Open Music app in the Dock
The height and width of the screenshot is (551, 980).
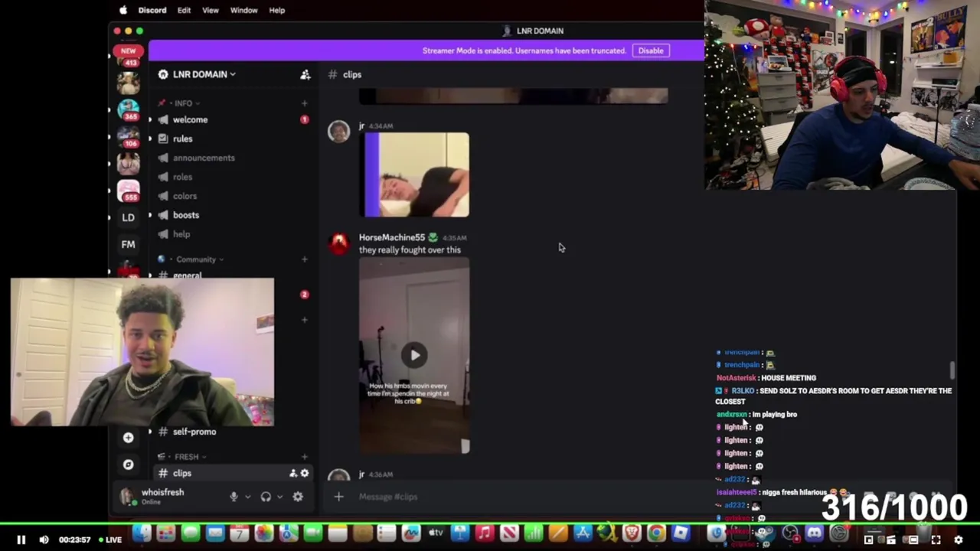click(x=485, y=533)
